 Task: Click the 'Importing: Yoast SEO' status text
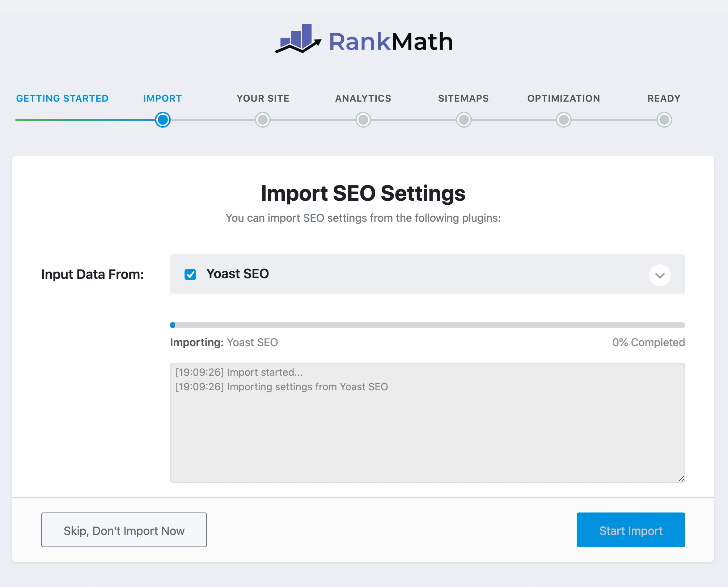tap(224, 342)
